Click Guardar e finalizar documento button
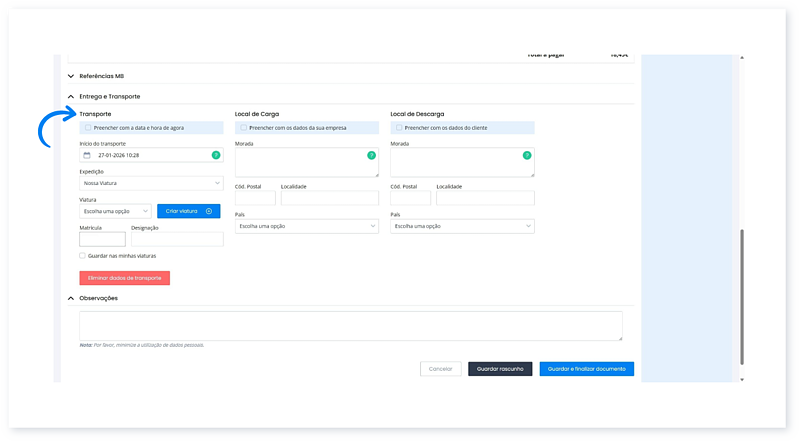Screen dimensions: 800x442 tap(586, 369)
